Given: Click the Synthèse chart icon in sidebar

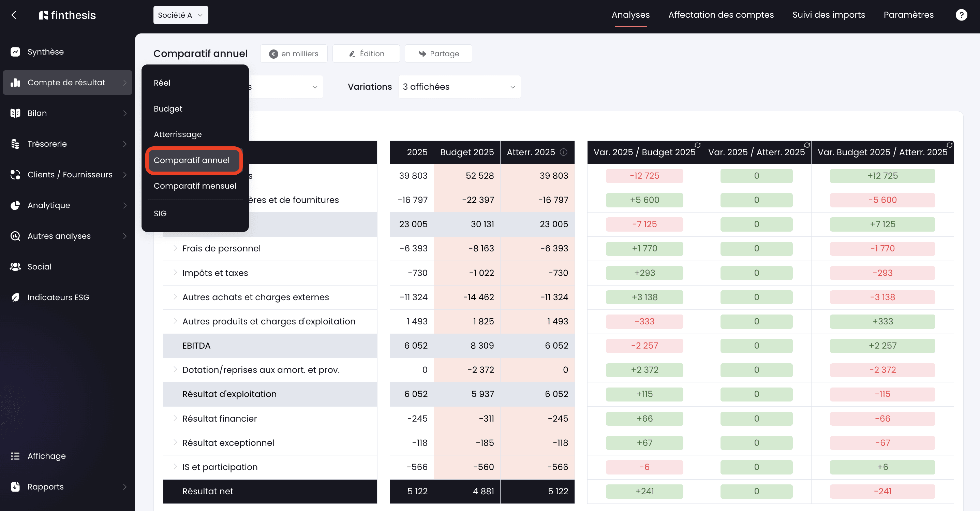Looking at the screenshot, I should (15, 52).
